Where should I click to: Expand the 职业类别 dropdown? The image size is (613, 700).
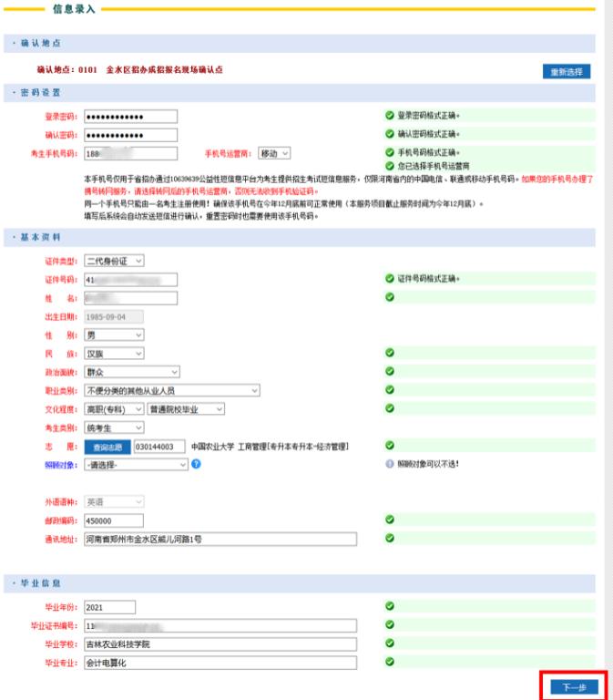(172, 390)
